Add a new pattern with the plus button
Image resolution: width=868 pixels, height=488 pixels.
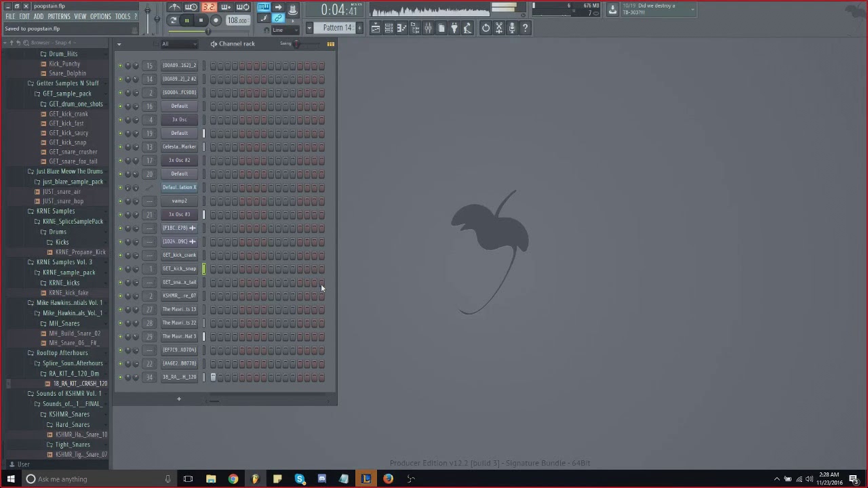click(x=359, y=28)
